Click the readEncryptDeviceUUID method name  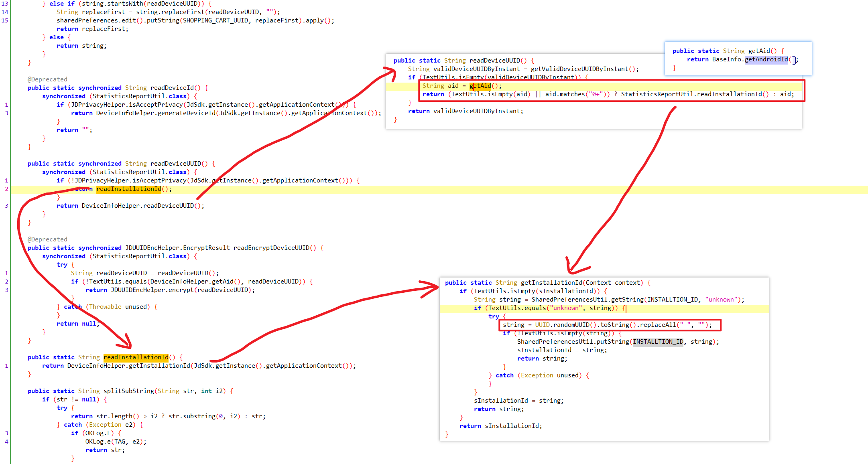pos(271,248)
